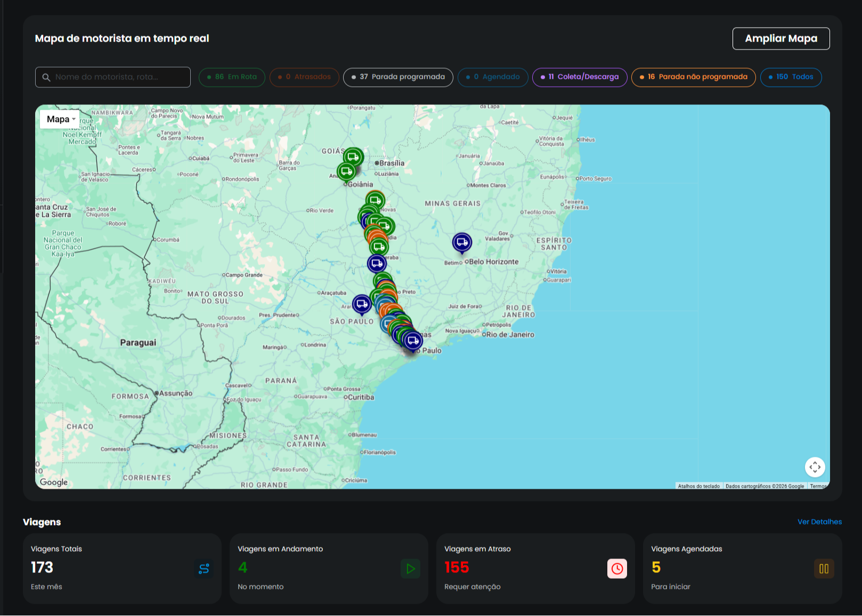Click the Curitiba label on map
This screenshot has width=862, height=616.
pos(361,397)
